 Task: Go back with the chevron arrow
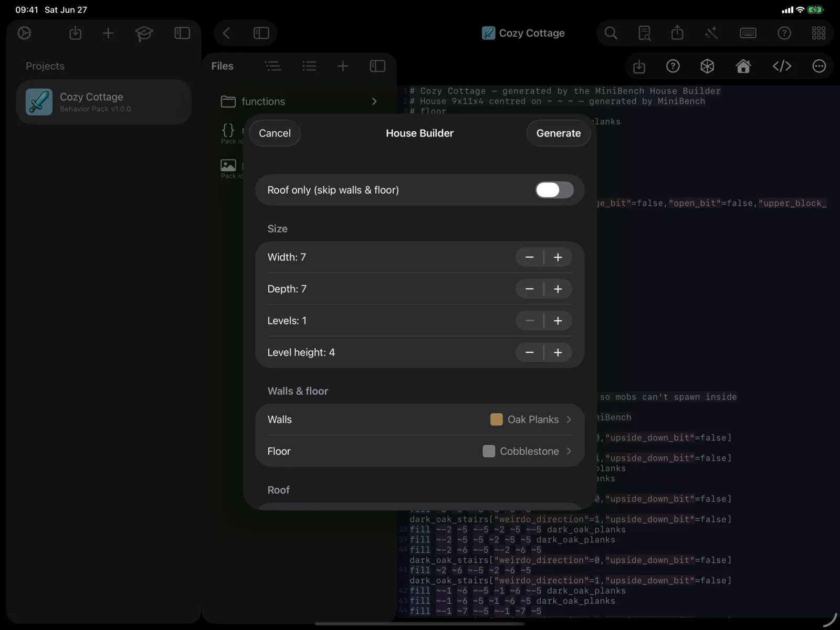pyautogui.click(x=226, y=33)
